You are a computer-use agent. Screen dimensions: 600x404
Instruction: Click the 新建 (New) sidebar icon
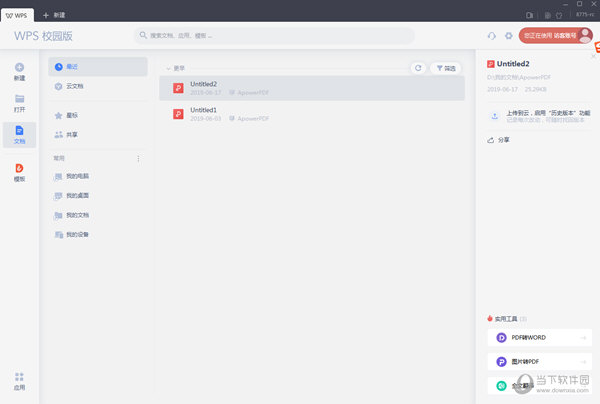coord(20,72)
